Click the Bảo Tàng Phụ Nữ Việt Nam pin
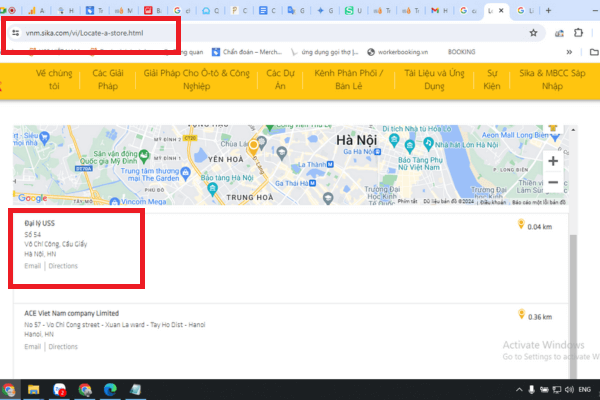The width and height of the screenshot is (600, 400). (410, 145)
